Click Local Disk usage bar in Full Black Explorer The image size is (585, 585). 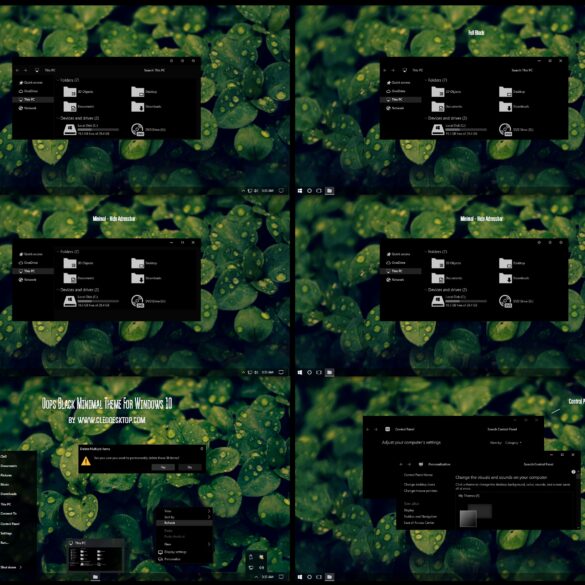pos(466,129)
